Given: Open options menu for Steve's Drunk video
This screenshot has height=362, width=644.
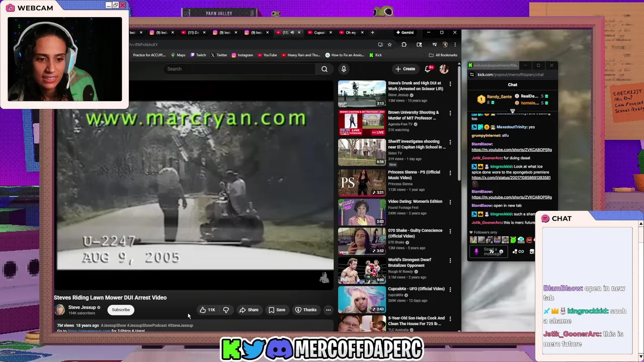Looking at the screenshot, I should (x=450, y=84).
